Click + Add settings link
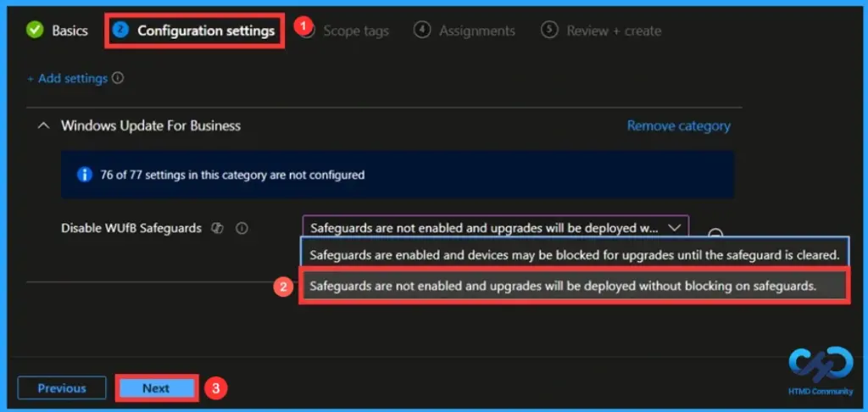This screenshot has width=868, height=412. [67, 79]
